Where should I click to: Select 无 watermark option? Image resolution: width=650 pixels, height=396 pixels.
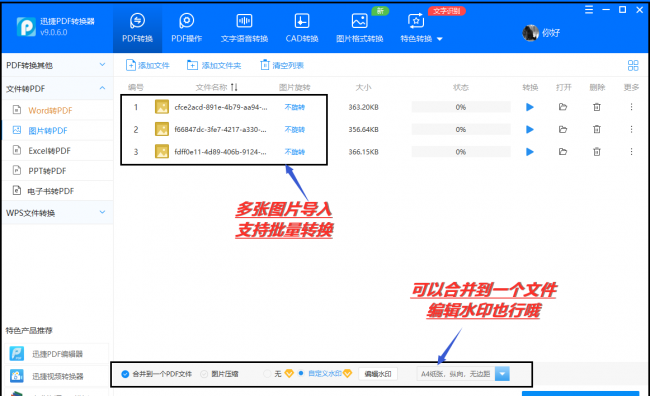pyautogui.click(x=272, y=374)
